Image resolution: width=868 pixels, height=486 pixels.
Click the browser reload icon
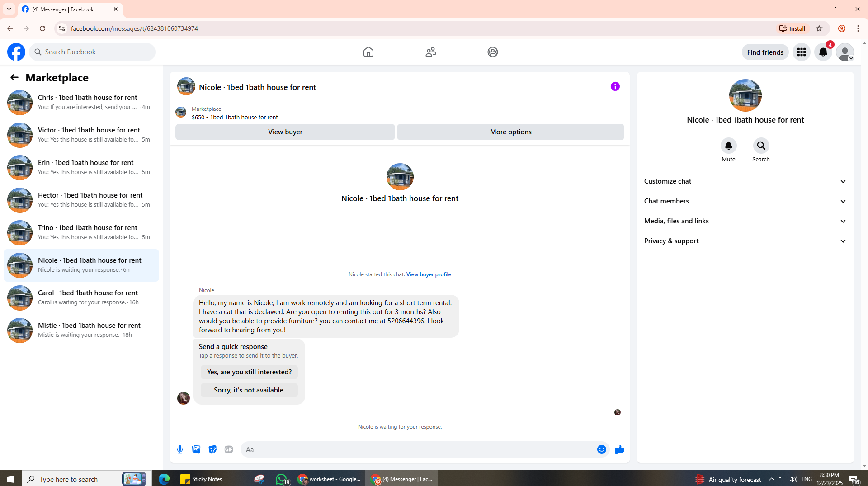pos(42,28)
